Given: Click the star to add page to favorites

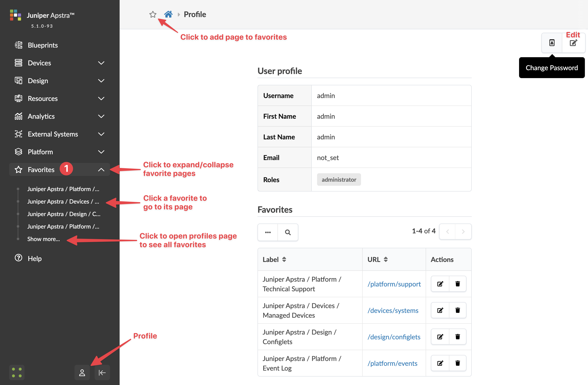Looking at the screenshot, I should click(x=153, y=14).
